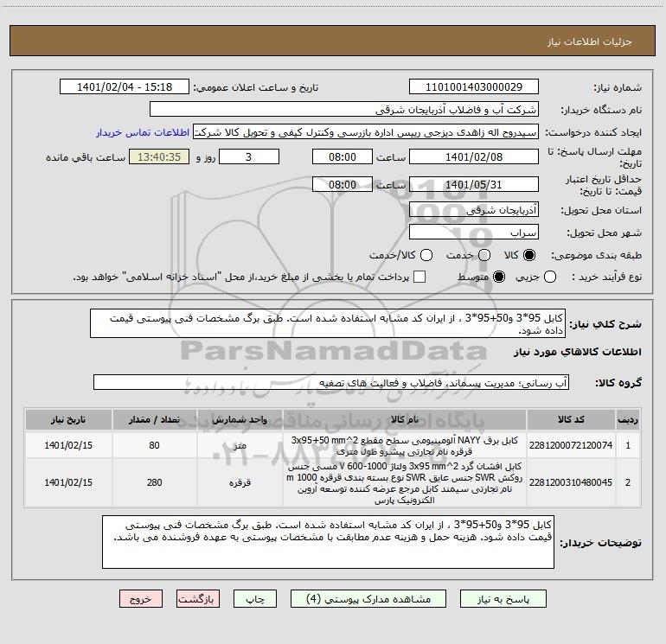Click the days remaining field showing 3
Screen dimensions: 666x644
coord(249,156)
